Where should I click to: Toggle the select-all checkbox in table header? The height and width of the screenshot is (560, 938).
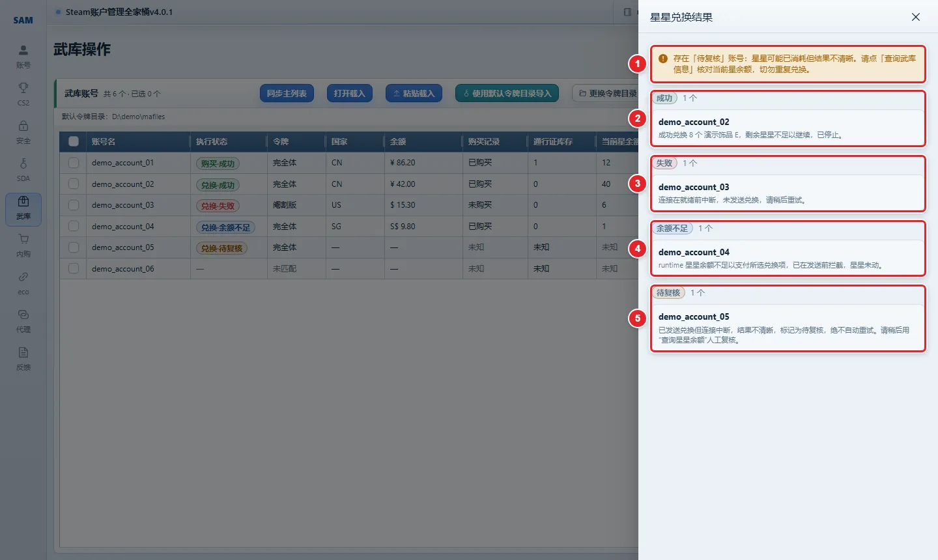(x=74, y=141)
